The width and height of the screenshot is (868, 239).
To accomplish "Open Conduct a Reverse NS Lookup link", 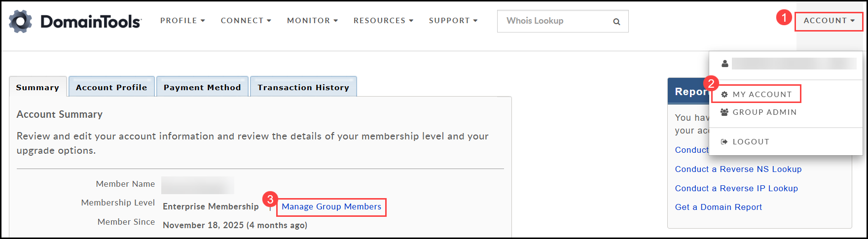I will point(738,169).
